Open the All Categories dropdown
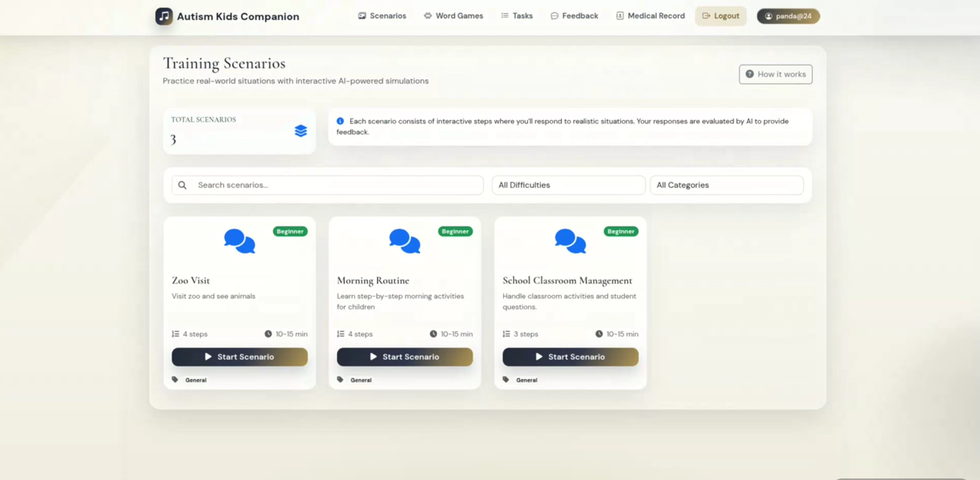980x480 pixels. [726, 185]
